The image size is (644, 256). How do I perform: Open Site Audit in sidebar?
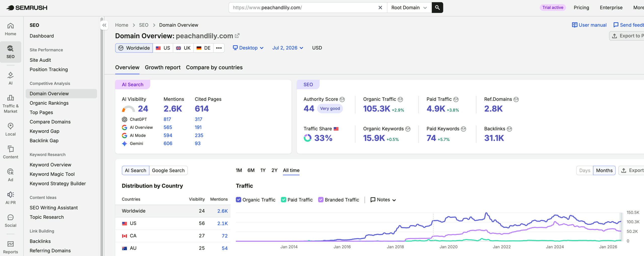tap(40, 60)
